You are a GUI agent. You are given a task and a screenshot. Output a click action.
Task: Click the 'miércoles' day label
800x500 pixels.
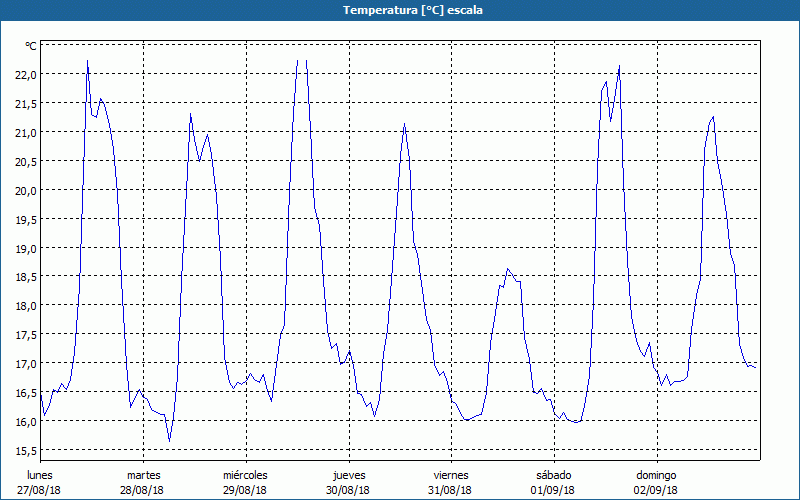pos(245,475)
